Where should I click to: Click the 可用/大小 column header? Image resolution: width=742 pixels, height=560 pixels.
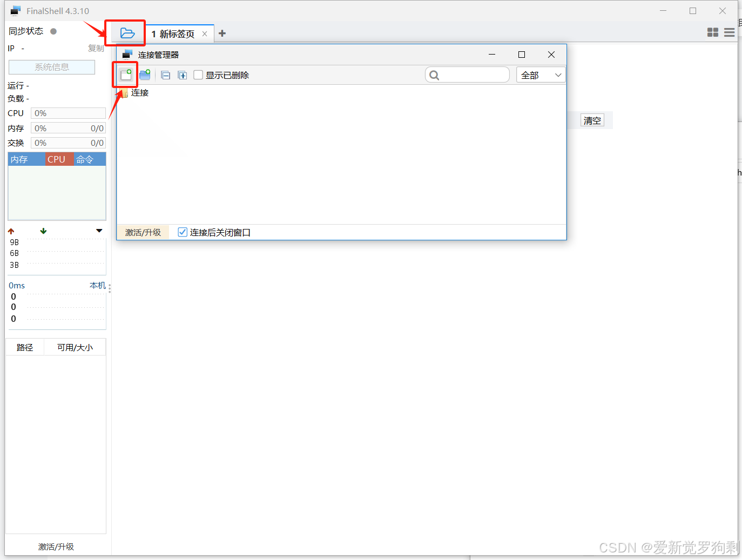[75, 347]
